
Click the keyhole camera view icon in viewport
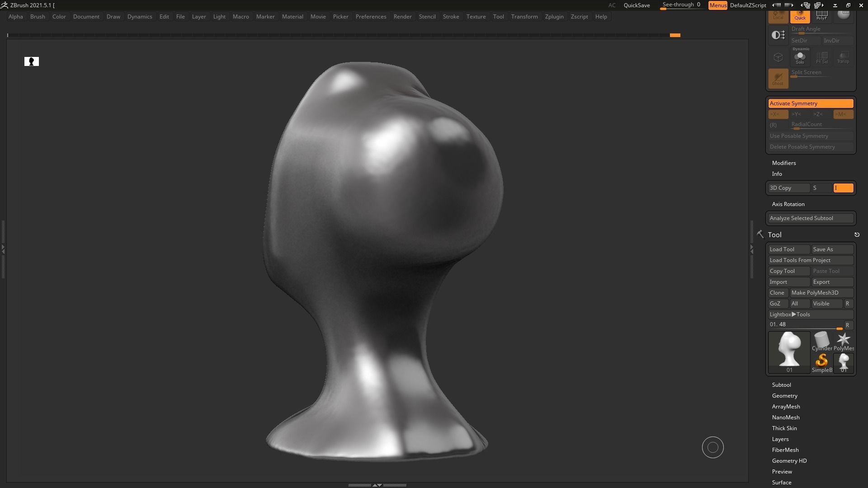[32, 61]
